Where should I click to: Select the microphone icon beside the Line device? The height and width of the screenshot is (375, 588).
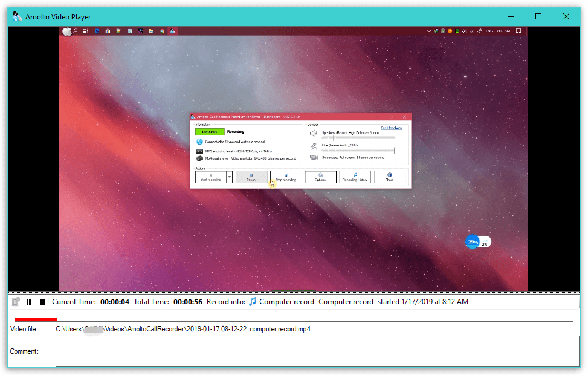313,145
